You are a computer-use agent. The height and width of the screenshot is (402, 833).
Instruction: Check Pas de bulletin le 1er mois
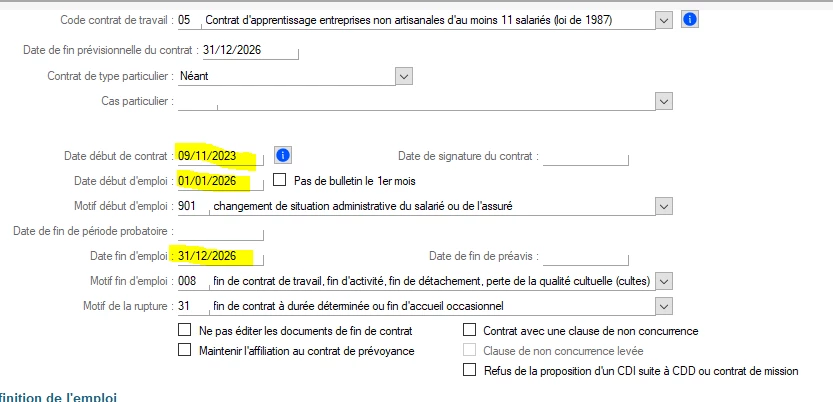(x=279, y=180)
